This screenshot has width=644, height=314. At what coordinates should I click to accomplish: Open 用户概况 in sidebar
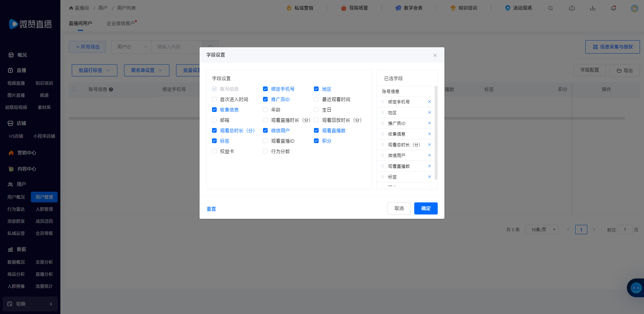click(x=16, y=197)
